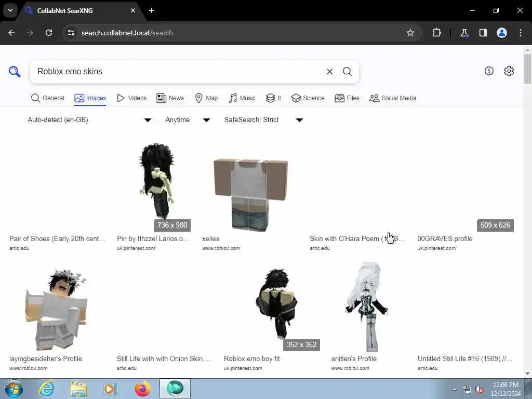Switch to the Map tab
Viewport: 532px width, 399px height.
(x=206, y=98)
